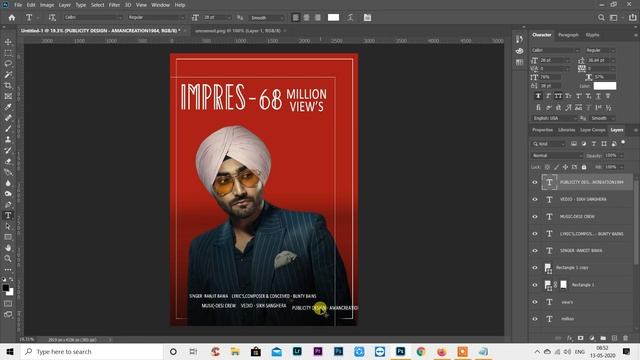Click the foreground color swatch

pos(6,288)
